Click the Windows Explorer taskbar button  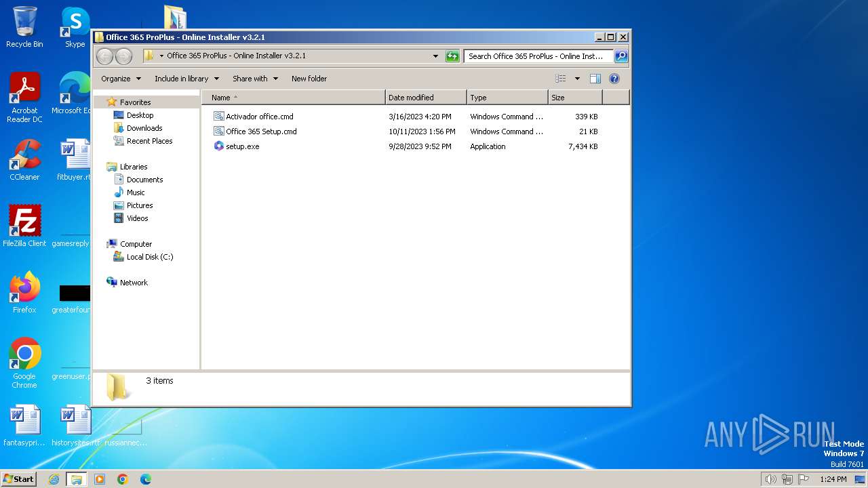(76, 479)
